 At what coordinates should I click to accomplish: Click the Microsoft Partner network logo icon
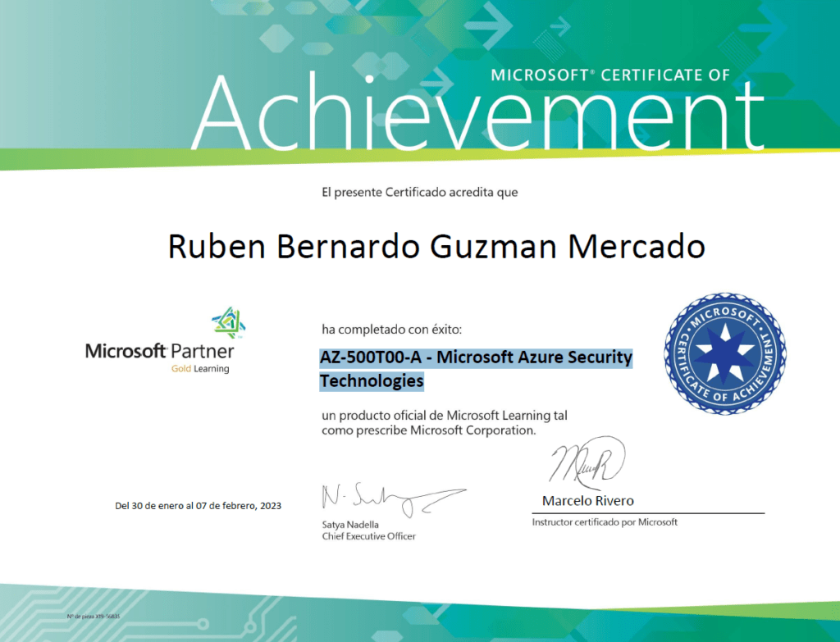click(229, 322)
